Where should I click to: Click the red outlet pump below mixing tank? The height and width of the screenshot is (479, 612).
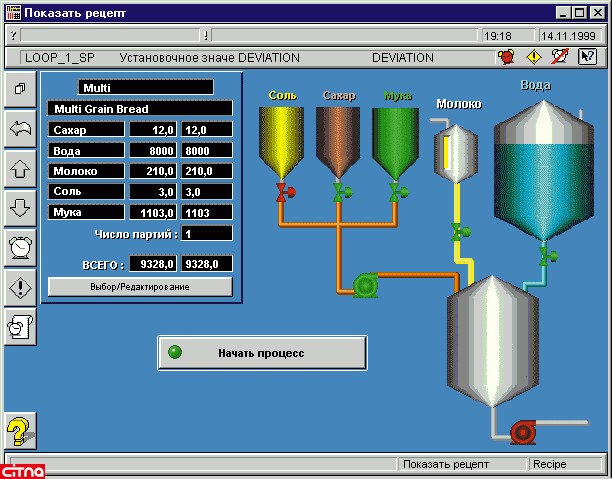tap(523, 432)
